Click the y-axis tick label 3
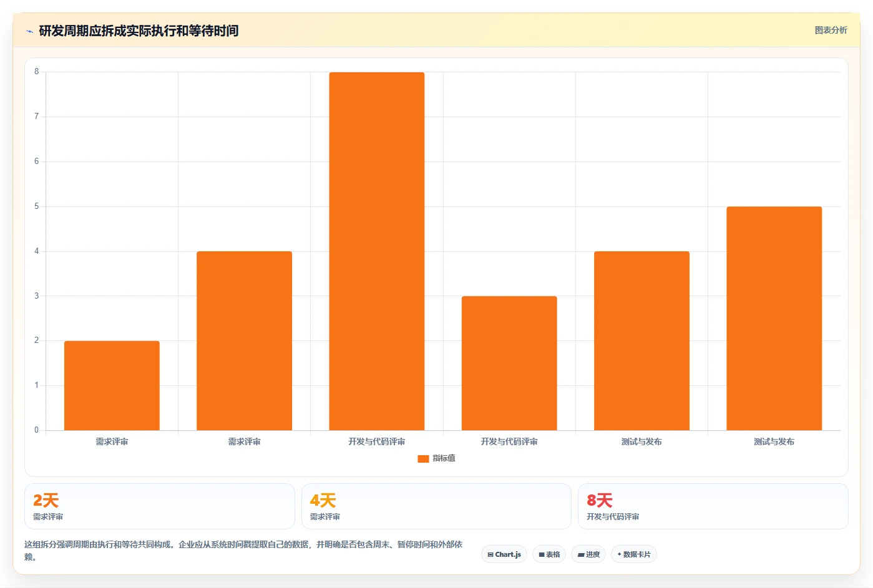The width and height of the screenshot is (873, 588). (x=36, y=296)
